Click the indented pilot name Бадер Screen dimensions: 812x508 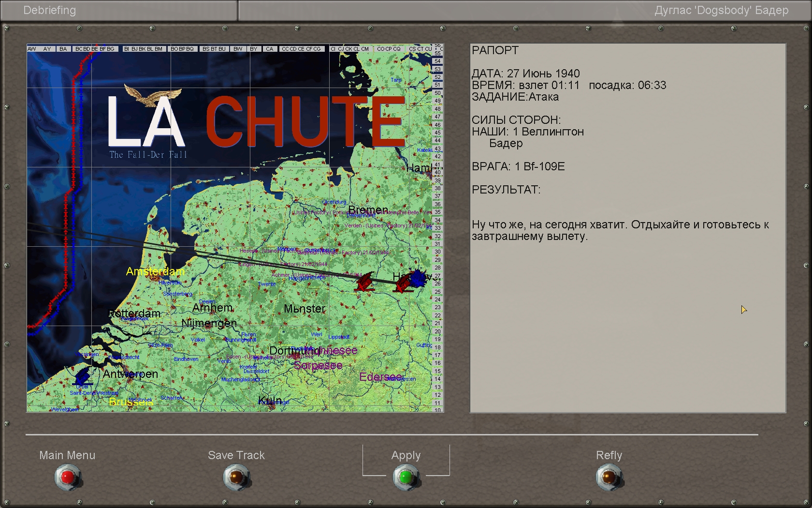[506, 143]
